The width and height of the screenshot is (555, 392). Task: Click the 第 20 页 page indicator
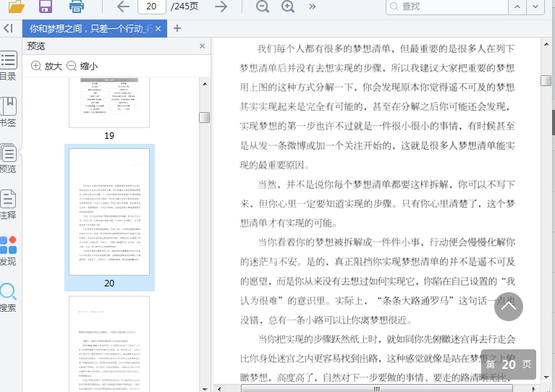tap(509, 365)
